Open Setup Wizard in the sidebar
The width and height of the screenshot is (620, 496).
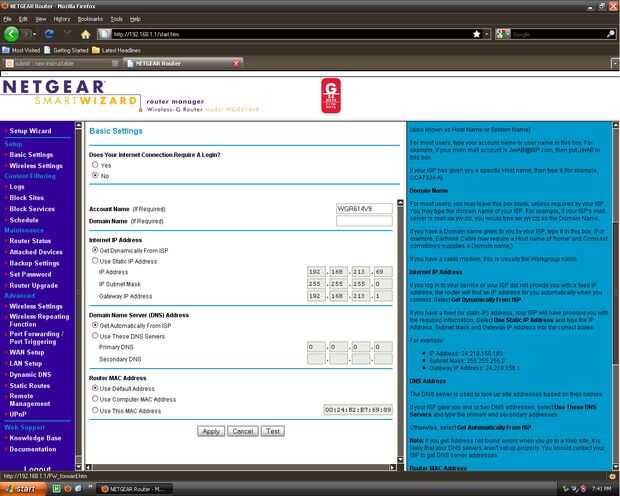(x=30, y=131)
